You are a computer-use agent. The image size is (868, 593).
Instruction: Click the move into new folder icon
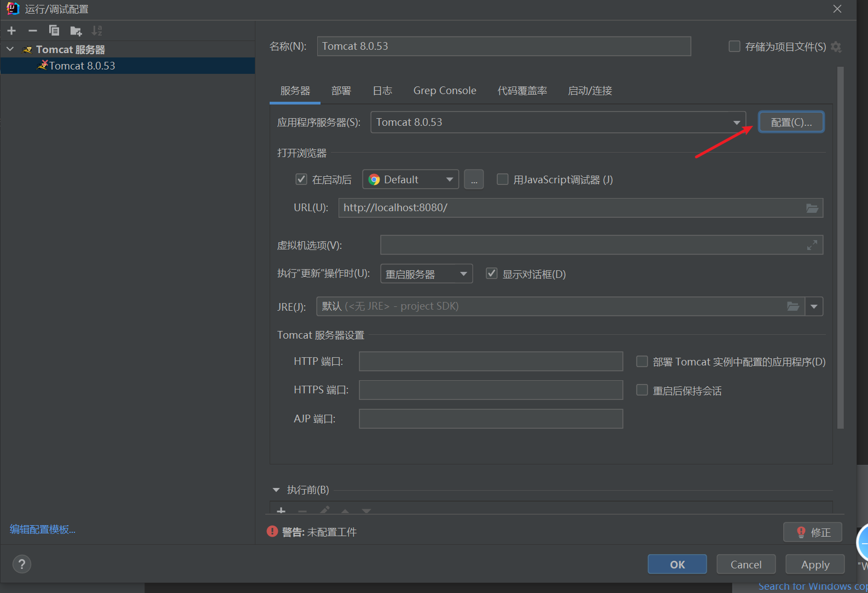click(x=75, y=31)
